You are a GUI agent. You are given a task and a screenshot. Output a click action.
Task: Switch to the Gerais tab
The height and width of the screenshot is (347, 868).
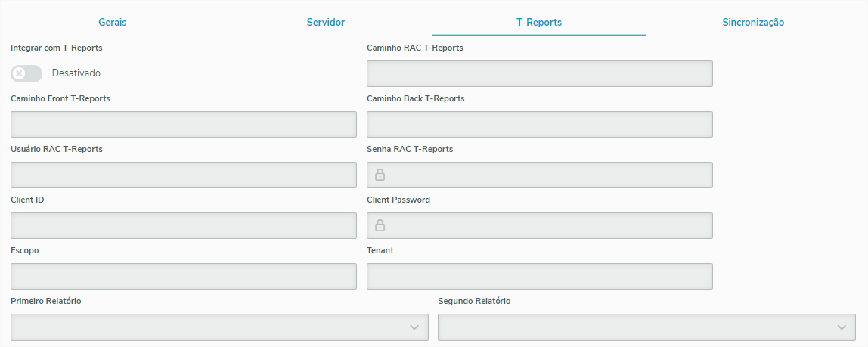[113, 22]
